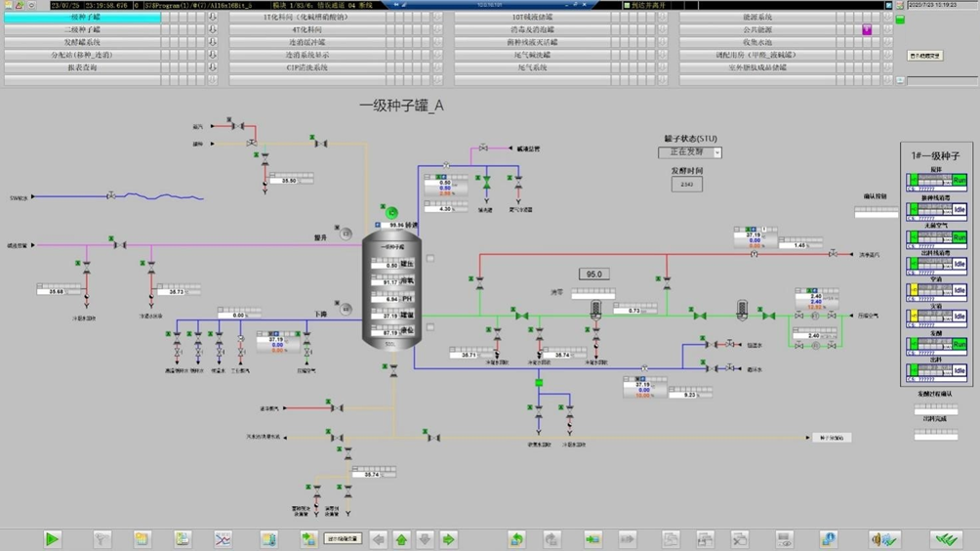Expand the down arrow beside 发酵罐系统 row
The image size is (980, 551).
(213, 43)
